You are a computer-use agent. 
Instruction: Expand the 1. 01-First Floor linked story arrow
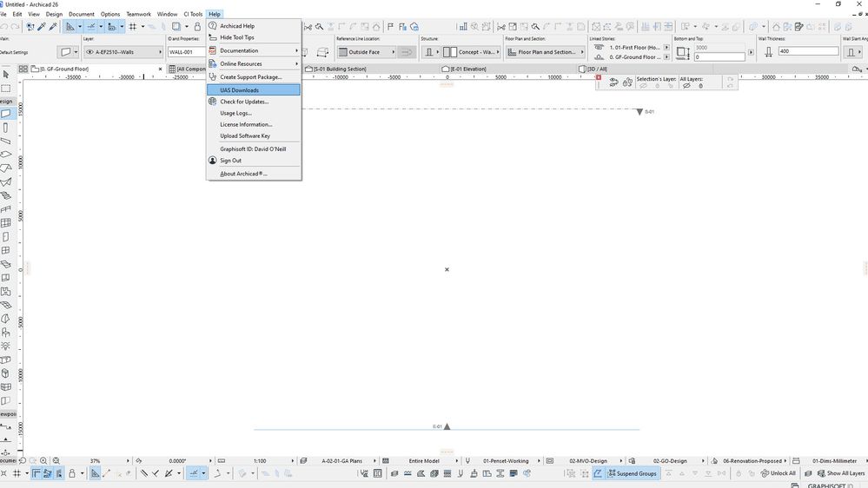pos(666,48)
